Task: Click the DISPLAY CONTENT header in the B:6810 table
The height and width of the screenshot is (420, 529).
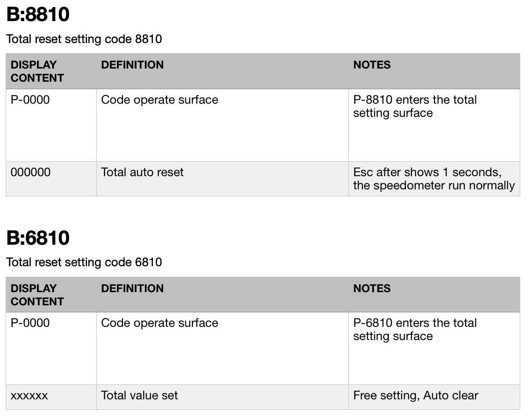Action: point(37,295)
